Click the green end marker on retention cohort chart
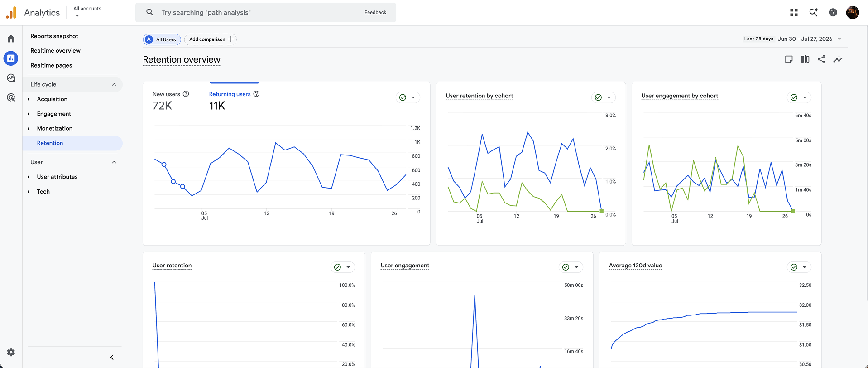868x368 pixels. pos(601,211)
